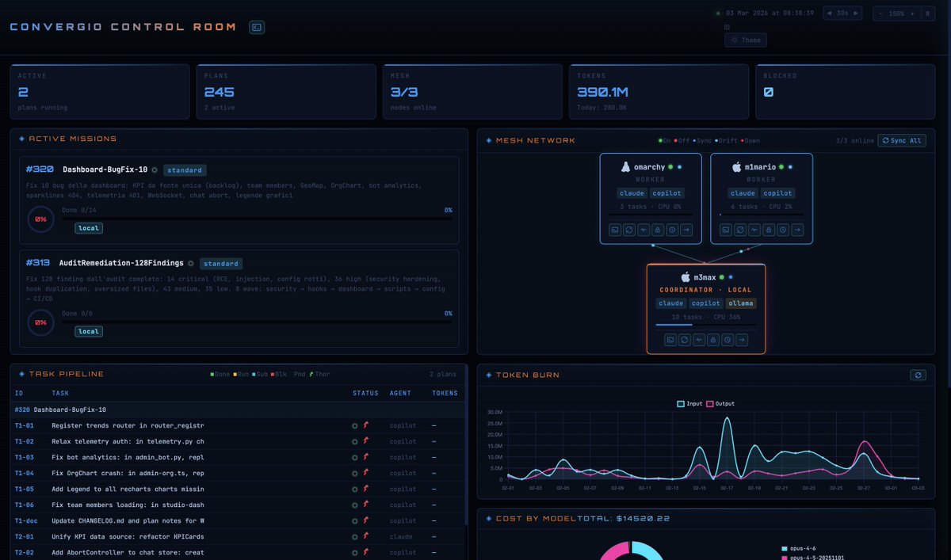This screenshot has width=951, height=560.
Task: Click the sync icon on m3max node
Action: 685,340
